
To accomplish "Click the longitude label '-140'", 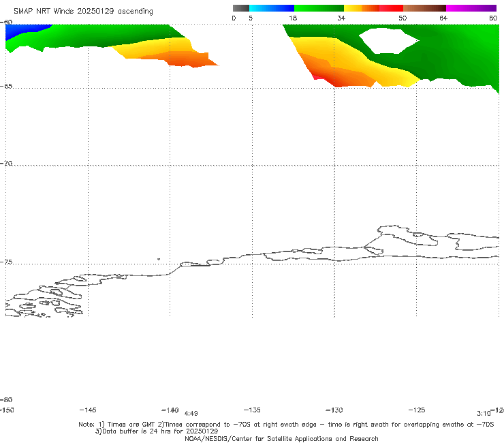I will [x=170, y=410].
